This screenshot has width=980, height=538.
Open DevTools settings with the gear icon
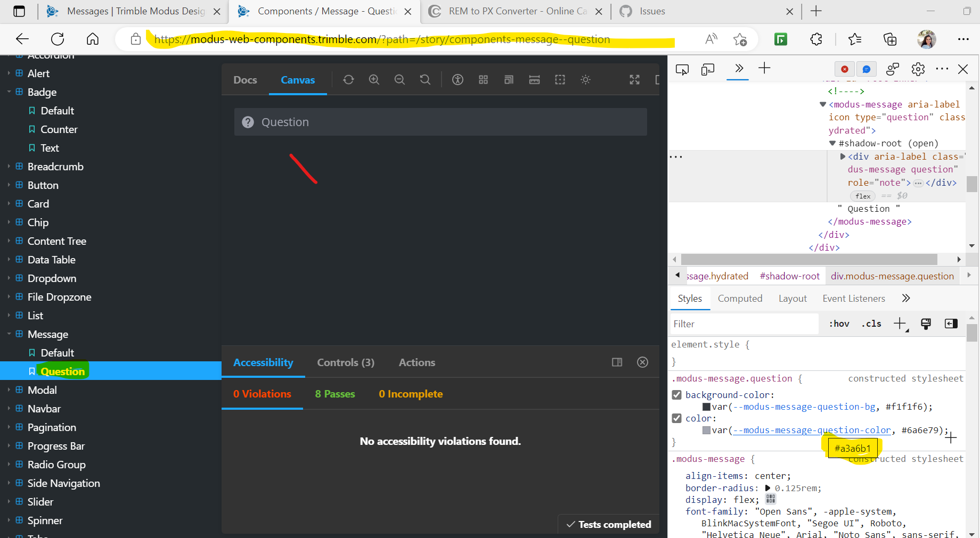[x=918, y=69]
